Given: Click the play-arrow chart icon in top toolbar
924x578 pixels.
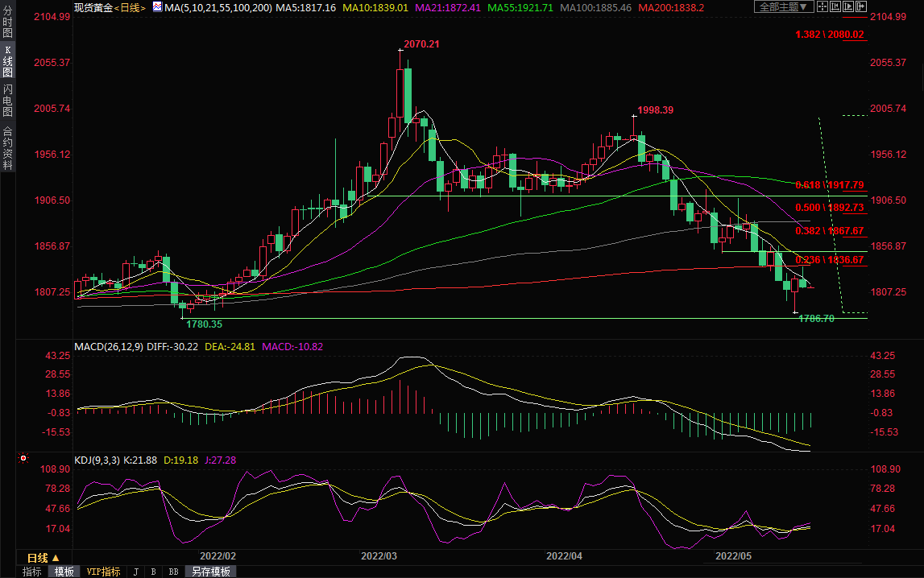Looking at the screenshot, I should pyautogui.click(x=847, y=7).
